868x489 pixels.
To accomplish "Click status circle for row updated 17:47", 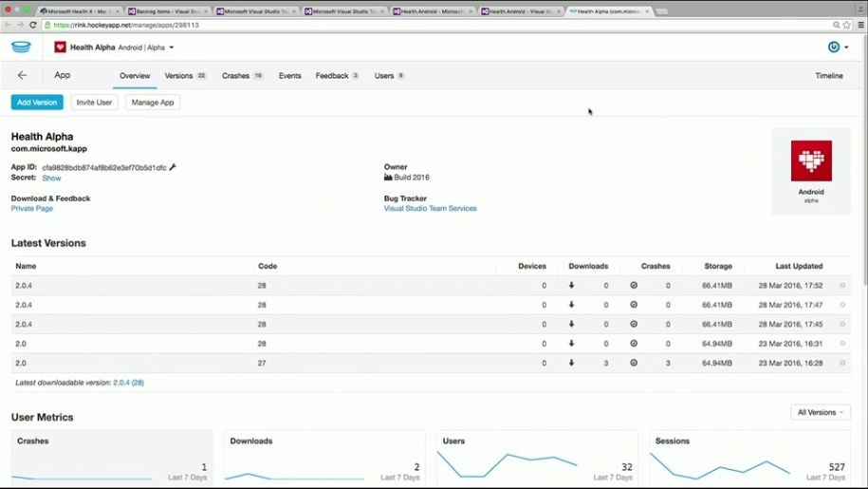I will 842,305.
